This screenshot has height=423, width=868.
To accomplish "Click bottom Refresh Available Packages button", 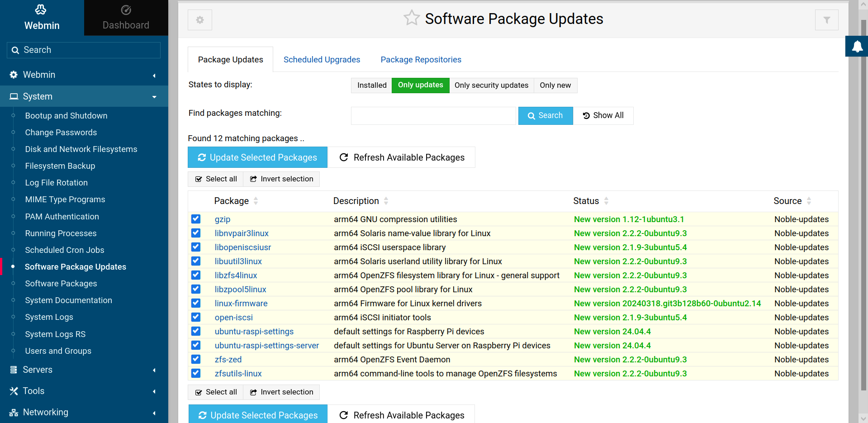I will point(402,415).
